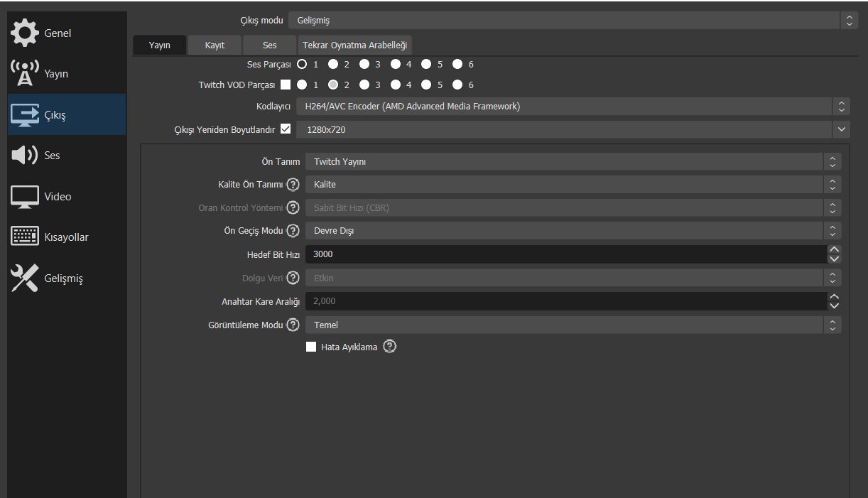Open Tekrar Oynatma Arabelleği tab
The width and height of the screenshot is (868, 498).
(x=354, y=45)
